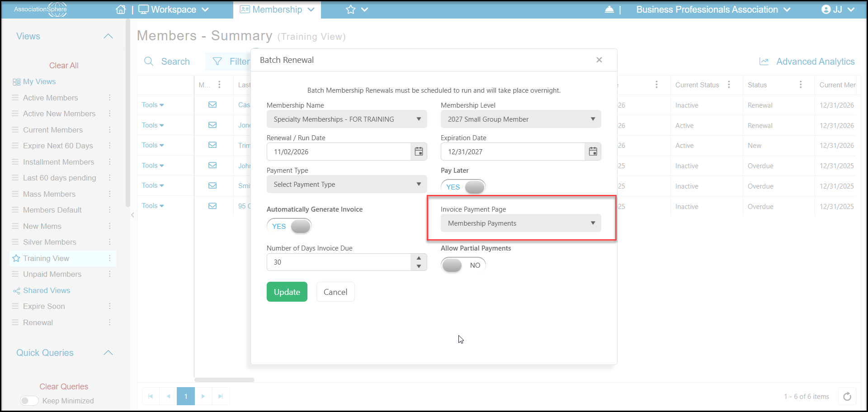Click the Number of Days Invoice Due field
Image resolution: width=868 pixels, height=412 pixels.
(339, 262)
